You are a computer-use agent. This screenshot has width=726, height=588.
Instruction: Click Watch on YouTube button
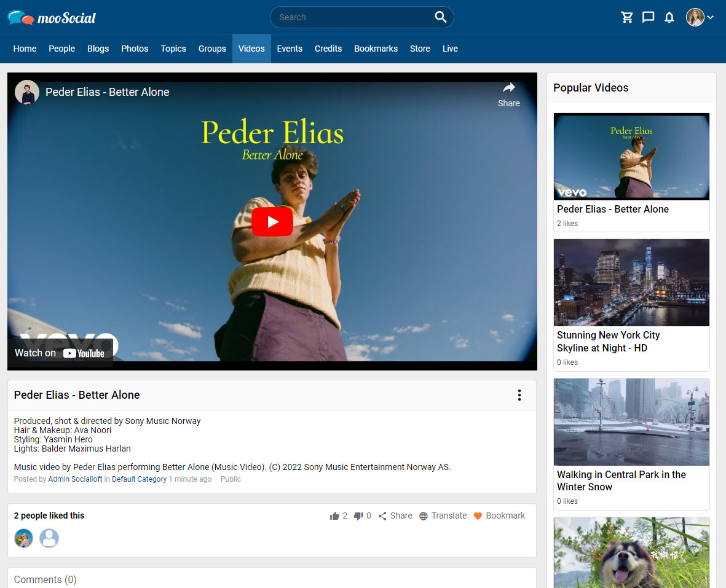coord(60,353)
